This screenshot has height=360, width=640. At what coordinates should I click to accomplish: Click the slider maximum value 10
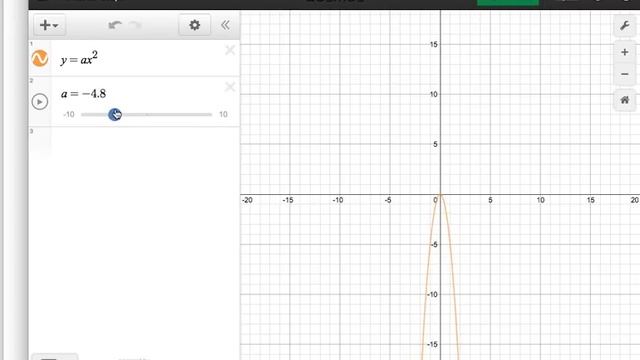(223, 114)
